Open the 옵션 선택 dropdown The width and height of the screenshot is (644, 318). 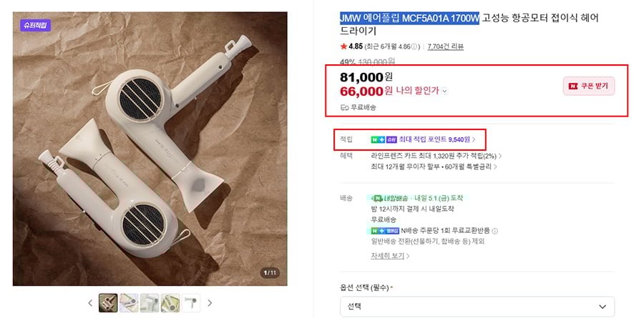pos(477,307)
